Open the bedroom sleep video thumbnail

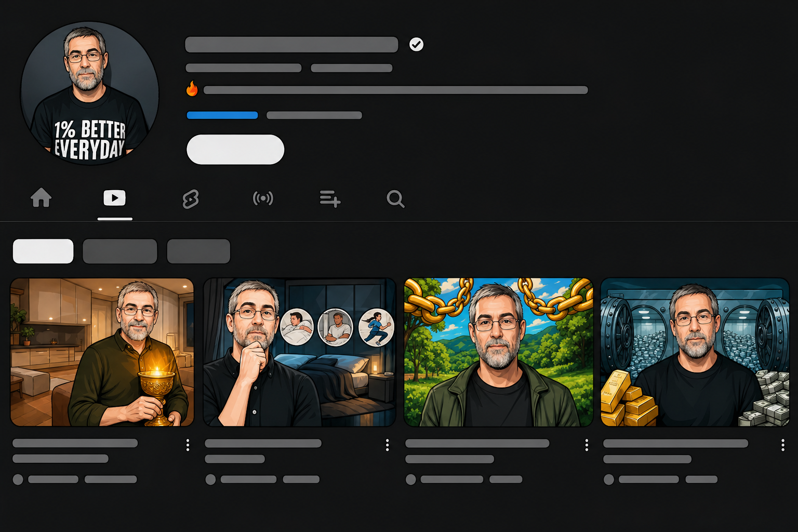coord(299,352)
